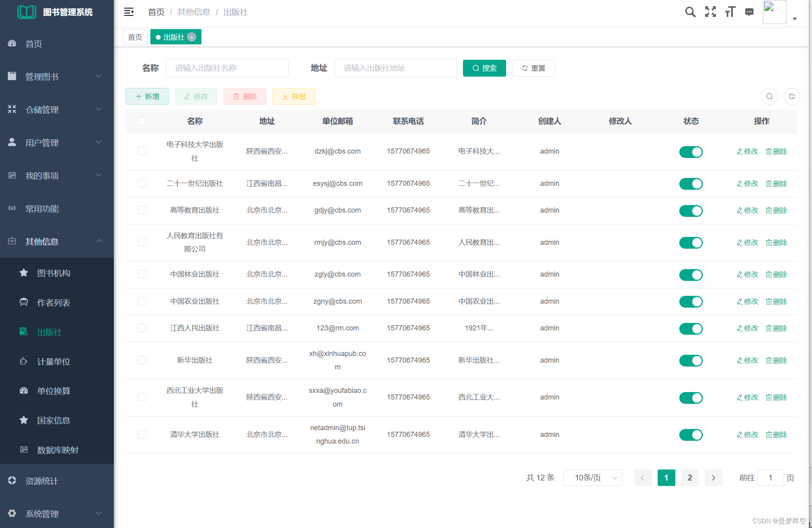The image size is (812, 528).
Task: Click the message bubble icon in header
Action: coord(749,12)
